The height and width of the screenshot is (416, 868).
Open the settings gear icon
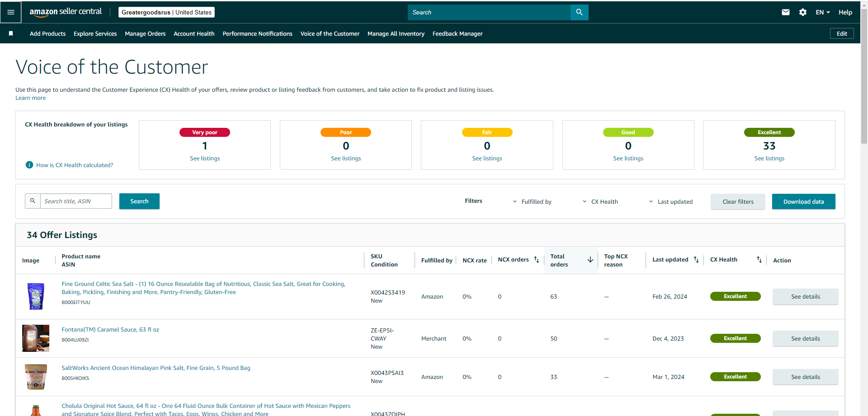pyautogui.click(x=803, y=12)
